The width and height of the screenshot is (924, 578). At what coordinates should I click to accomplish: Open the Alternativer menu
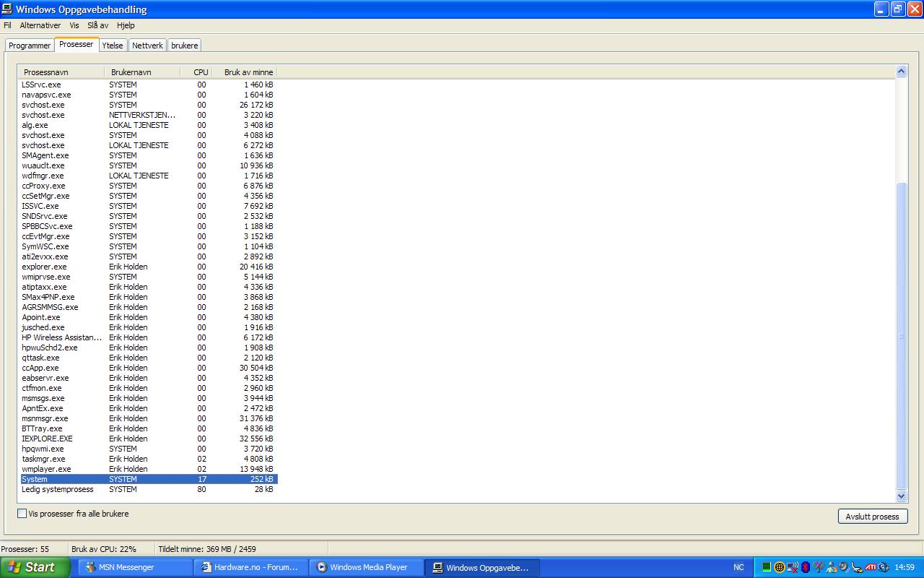click(40, 25)
